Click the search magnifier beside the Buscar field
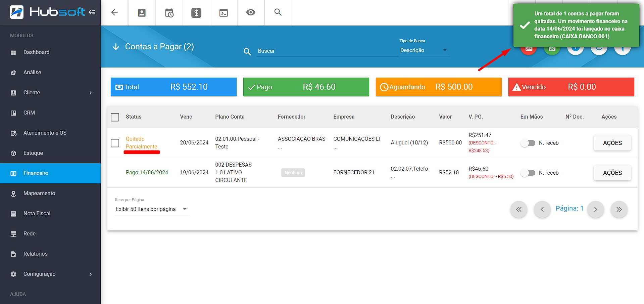The width and height of the screenshot is (644, 304). (247, 51)
